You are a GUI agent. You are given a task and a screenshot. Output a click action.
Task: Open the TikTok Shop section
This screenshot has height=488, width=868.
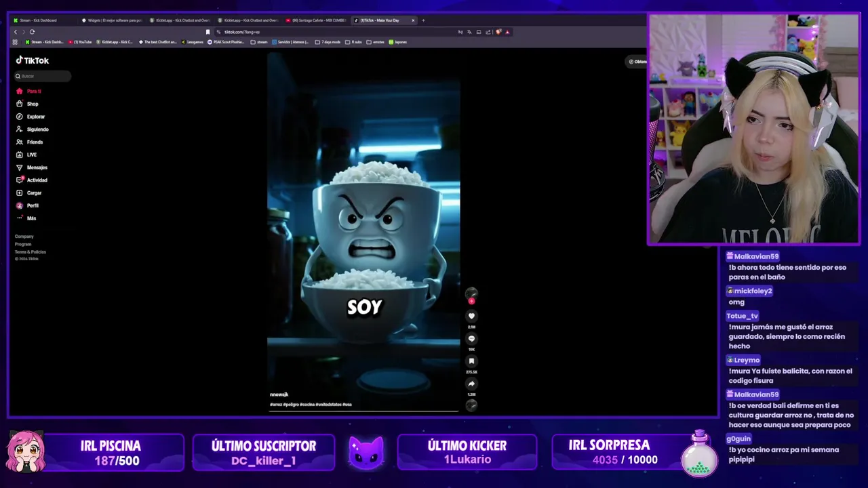28,104
